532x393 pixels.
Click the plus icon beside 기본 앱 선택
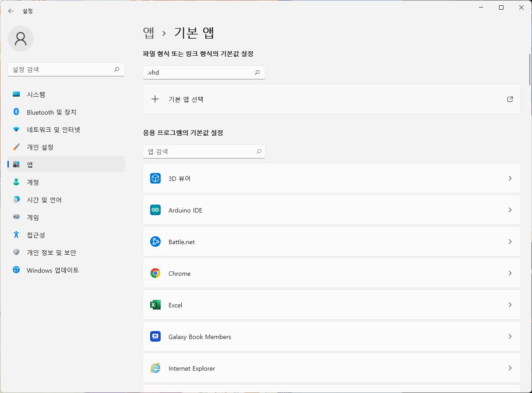tap(155, 99)
